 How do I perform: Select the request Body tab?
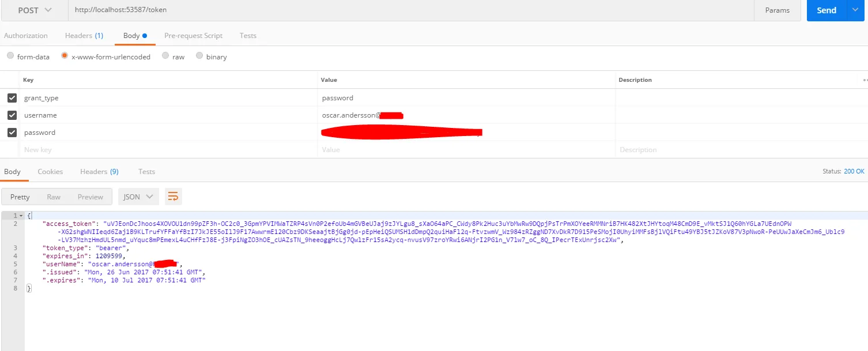(135, 36)
